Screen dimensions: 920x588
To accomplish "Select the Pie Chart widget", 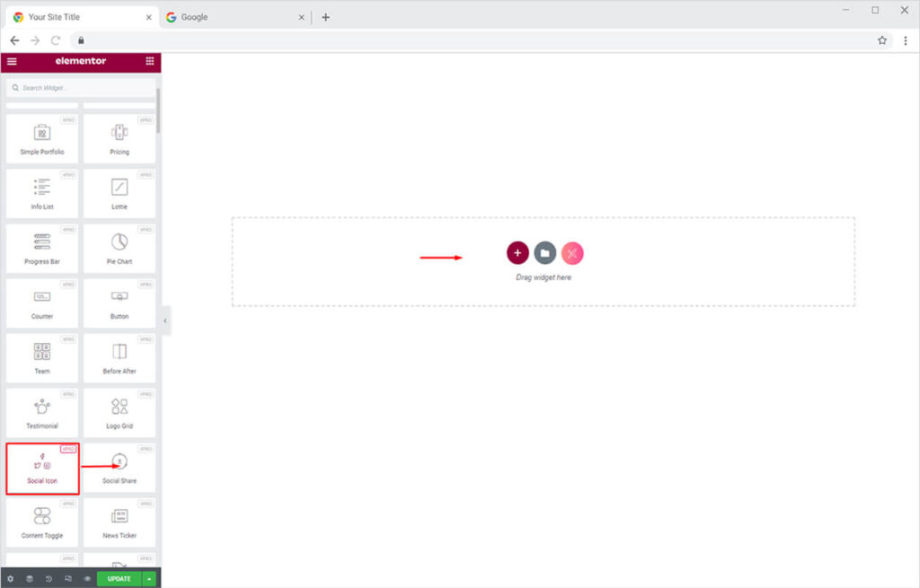I will point(119,249).
